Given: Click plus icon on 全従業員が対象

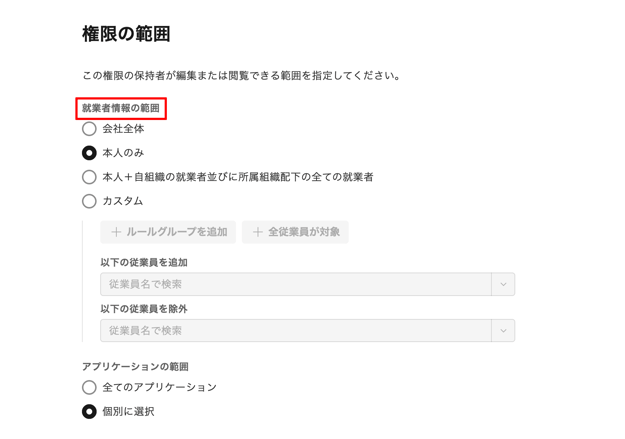Looking at the screenshot, I should point(257,232).
